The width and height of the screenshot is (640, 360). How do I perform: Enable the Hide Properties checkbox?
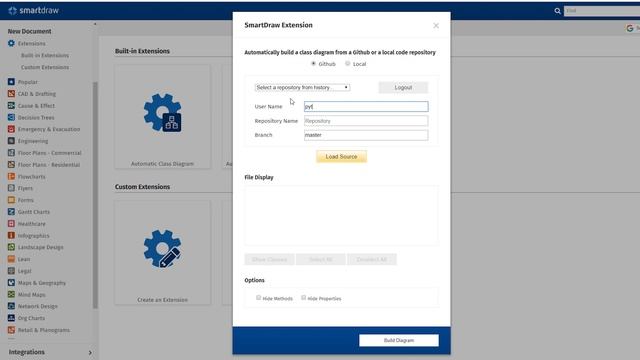click(x=303, y=298)
